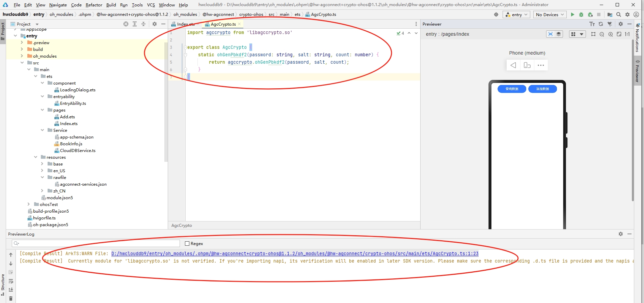This screenshot has width=644, height=303.
Task: Switch to the Index.ets editor tab
Action: click(185, 24)
